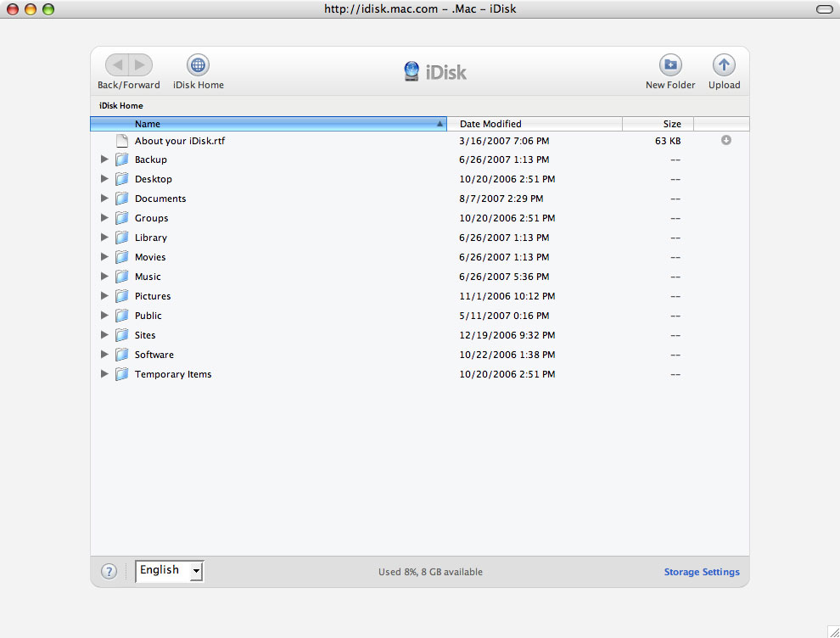The width and height of the screenshot is (840, 638).
Task: Click date 12/19/2006 9:32 PM
Action: pos(507,335)
